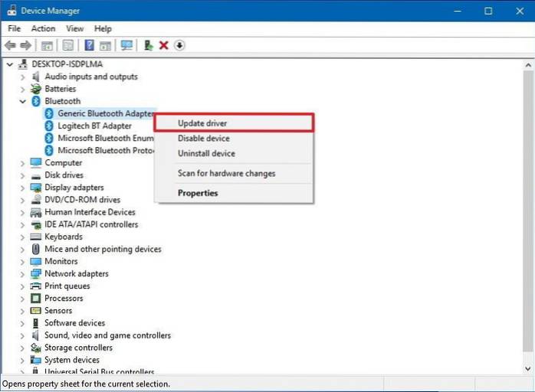Expand the Network adapters category

[21, 273]
